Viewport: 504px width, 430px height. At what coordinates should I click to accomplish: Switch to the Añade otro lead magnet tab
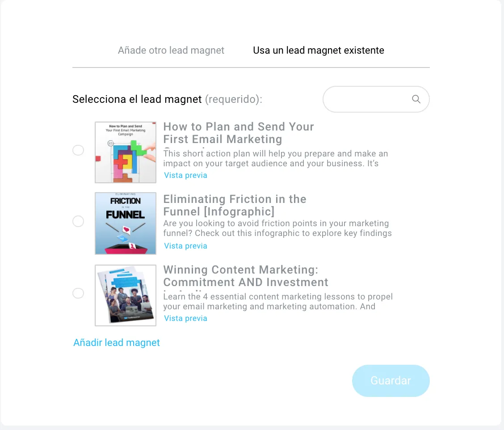171,50
